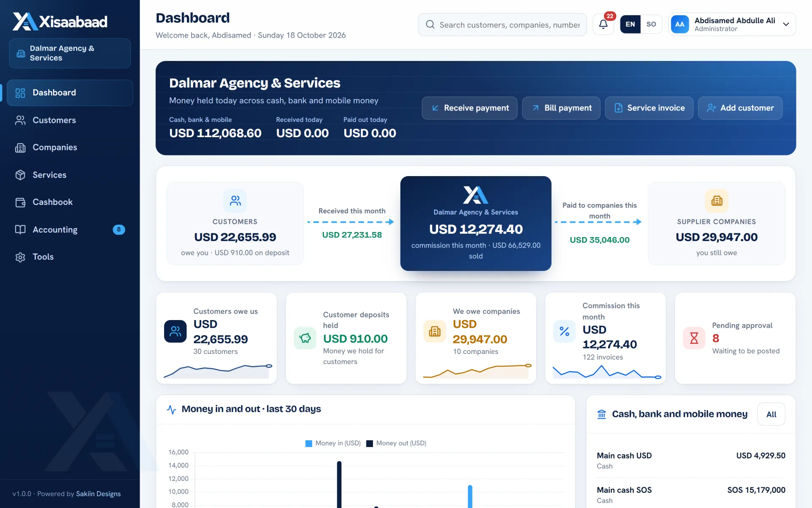Click the red 22 notification badge
The height and width of the screenshot is (508, 812).
(x=609, y=16)
